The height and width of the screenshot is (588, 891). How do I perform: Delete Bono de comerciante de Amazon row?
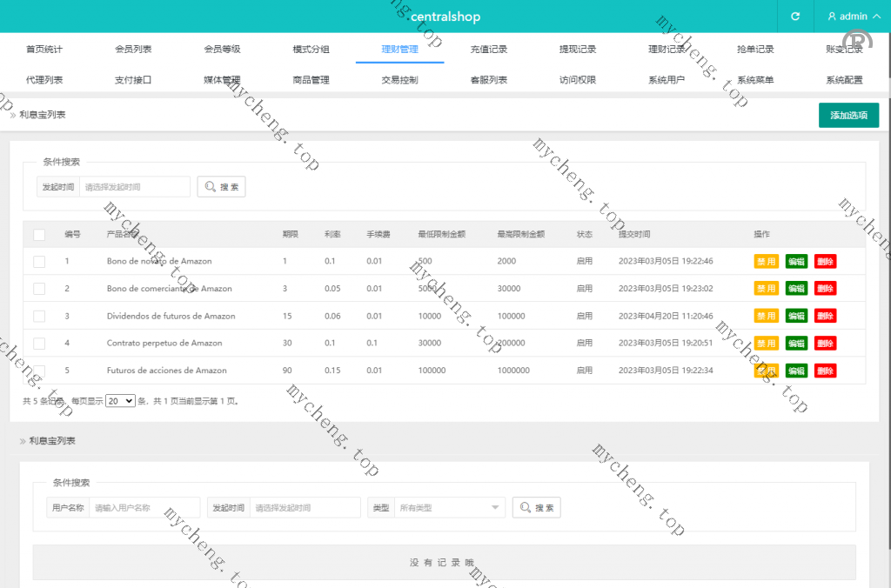point(825,289)
